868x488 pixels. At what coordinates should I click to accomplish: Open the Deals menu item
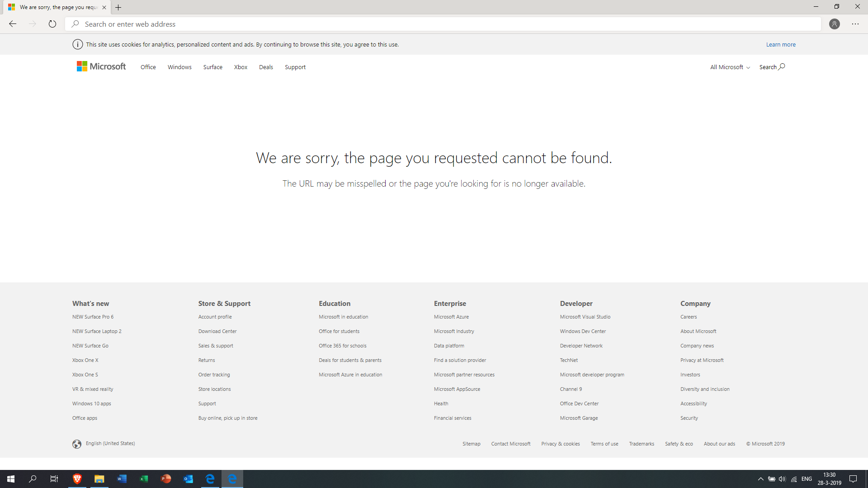pos(266,67)
